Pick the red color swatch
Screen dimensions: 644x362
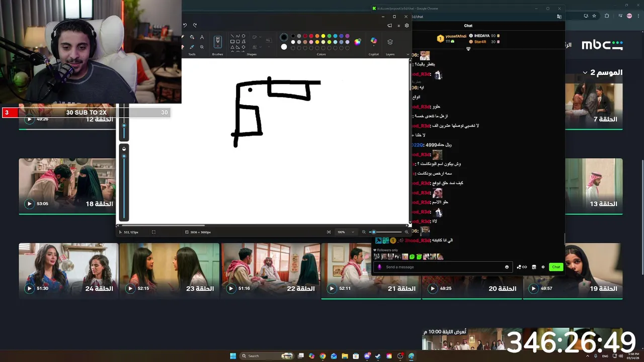[x=311, y=36]
